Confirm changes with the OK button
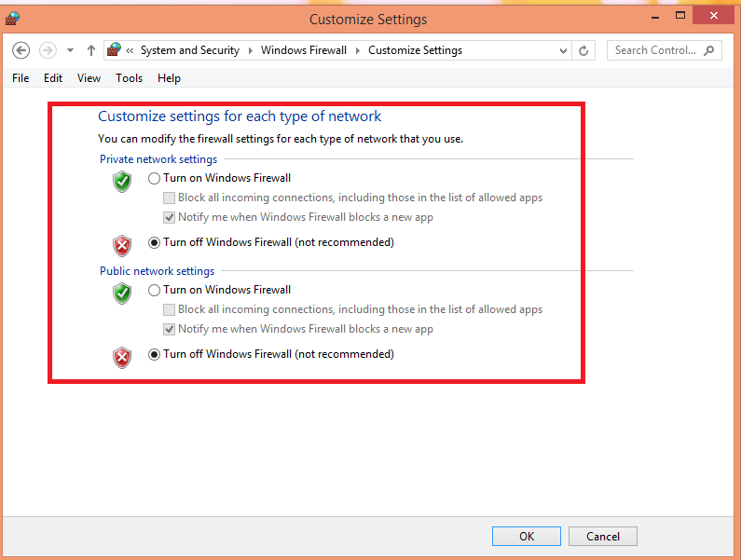Viewport: 741px width, 560px height. pyautogui.click(x=527, y=537)
